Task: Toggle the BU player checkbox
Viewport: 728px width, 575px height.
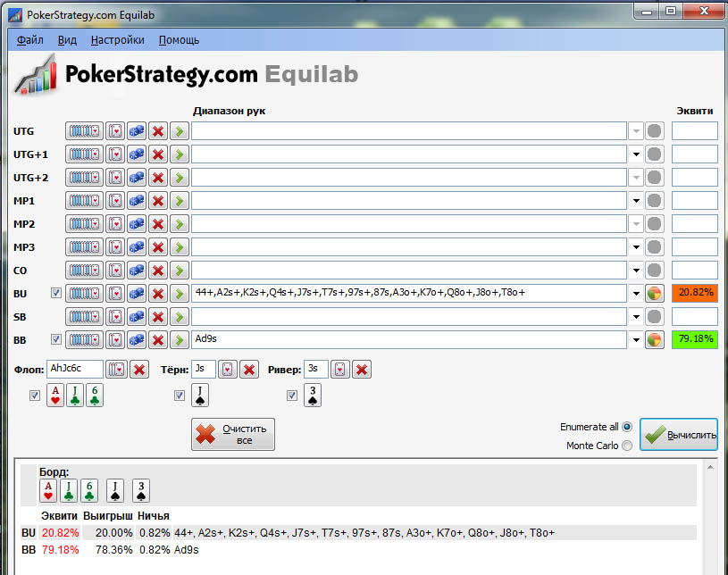Action: click(56, 293)
